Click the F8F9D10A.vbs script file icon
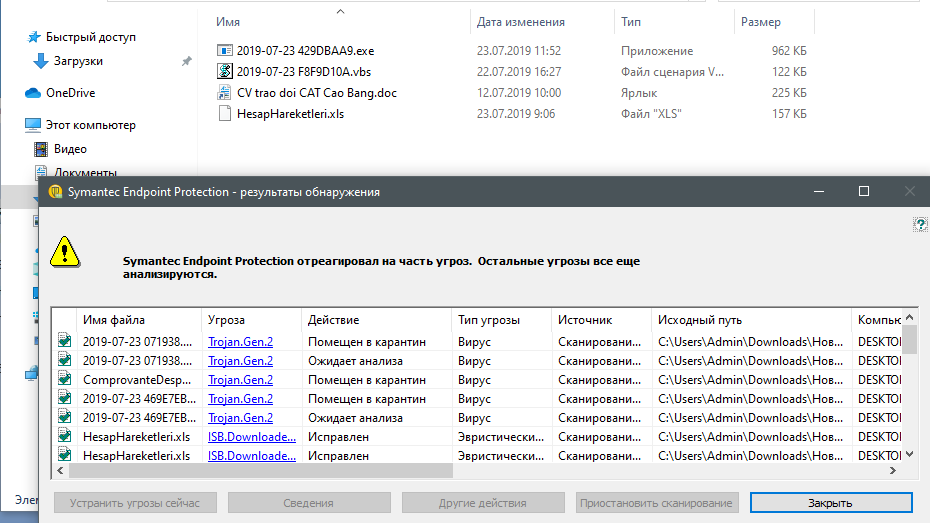930x523 pixels. click(x=224, y=71)
